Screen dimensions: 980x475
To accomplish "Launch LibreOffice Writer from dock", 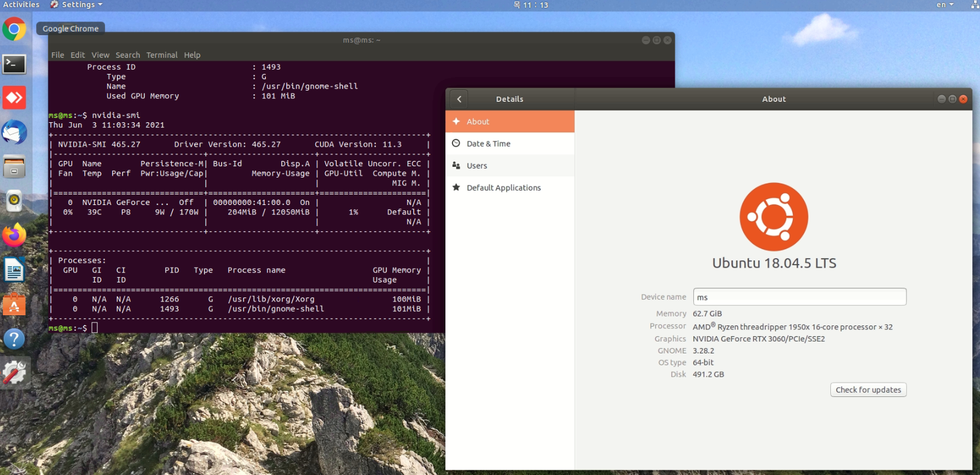I will pos(14,270).
